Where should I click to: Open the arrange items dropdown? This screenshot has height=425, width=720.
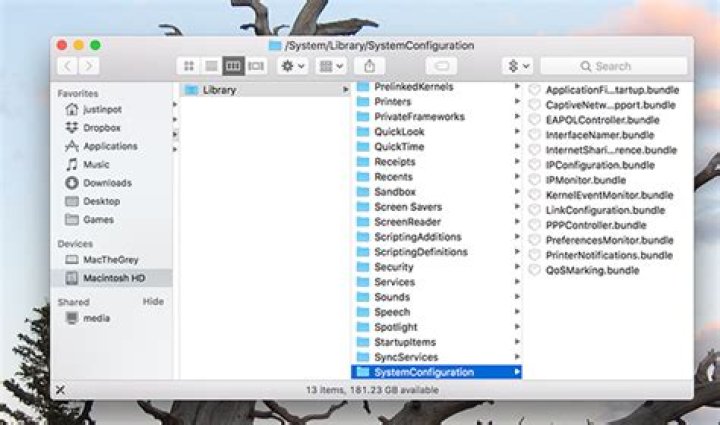click(331, 66)
